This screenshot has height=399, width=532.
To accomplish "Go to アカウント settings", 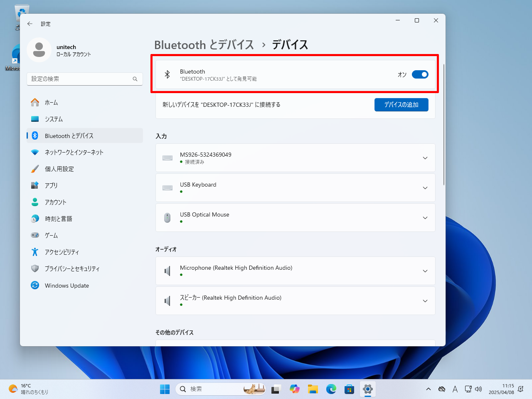I will [85, 202].
